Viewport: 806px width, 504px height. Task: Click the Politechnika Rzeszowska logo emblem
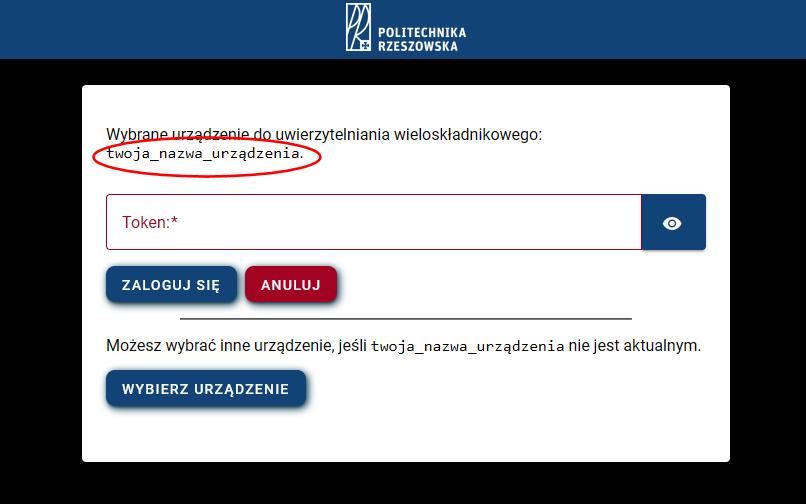pyautogui.click(x=358, y=27)
